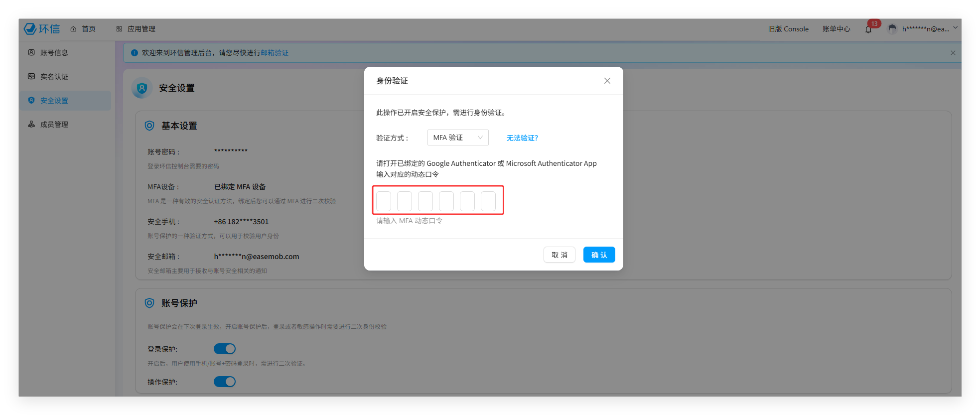
Task: Click the 确认 button
Action: pyautogui.click(x=599, y=255)
